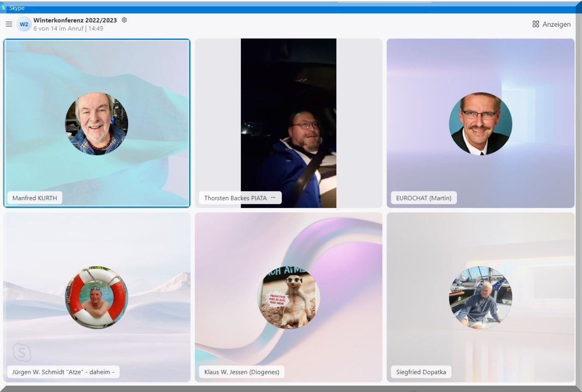Select the Manfred KURTH name label
Screen dimensions: 582x392
click(x=34, y=198)
